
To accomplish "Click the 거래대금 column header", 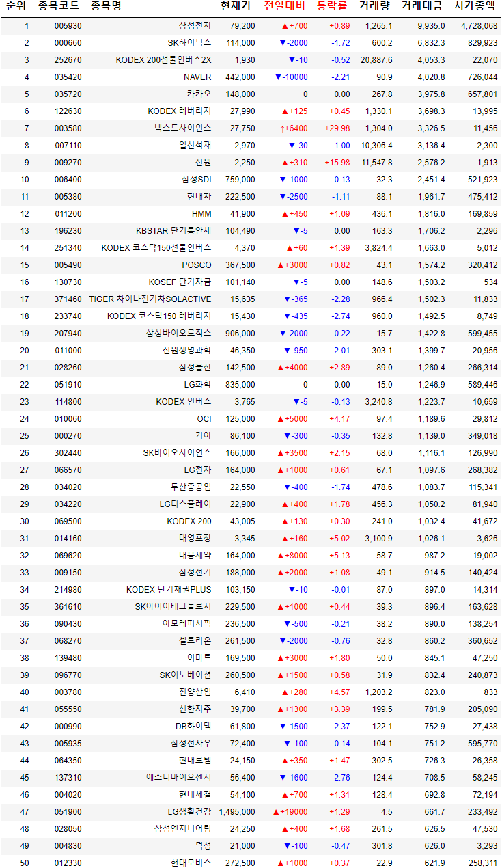I will click(421, 6).
